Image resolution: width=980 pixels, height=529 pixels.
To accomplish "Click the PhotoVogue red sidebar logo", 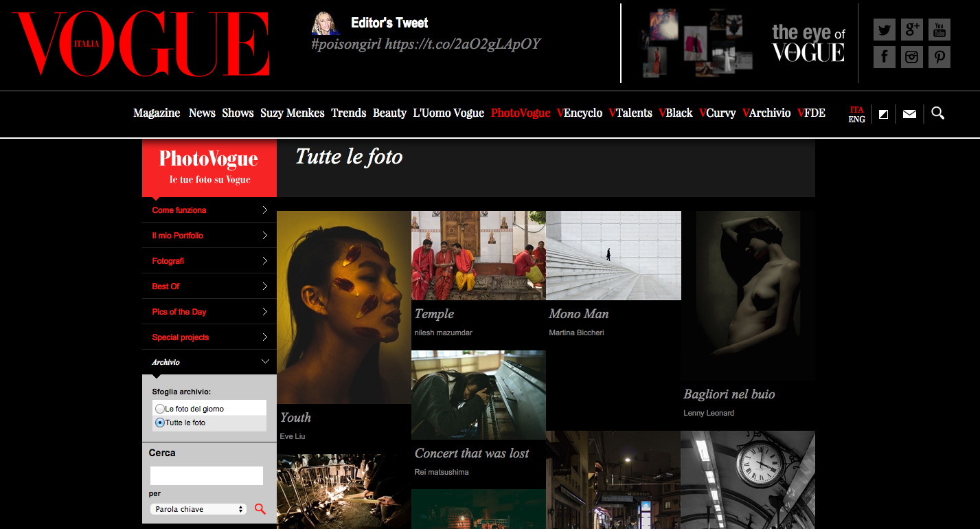I will tap(209, 168).
